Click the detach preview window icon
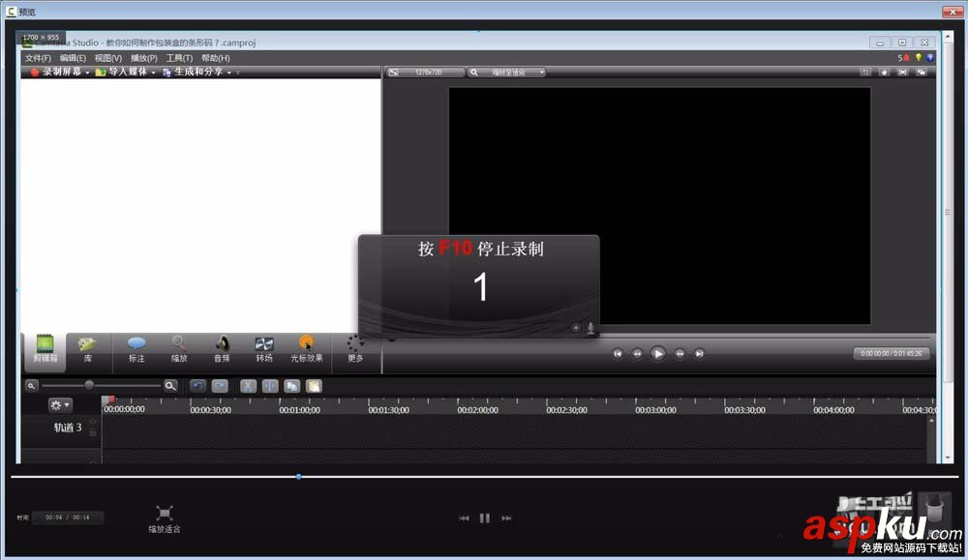The height and width of the screenshot is (560, 968). [922, 73]
